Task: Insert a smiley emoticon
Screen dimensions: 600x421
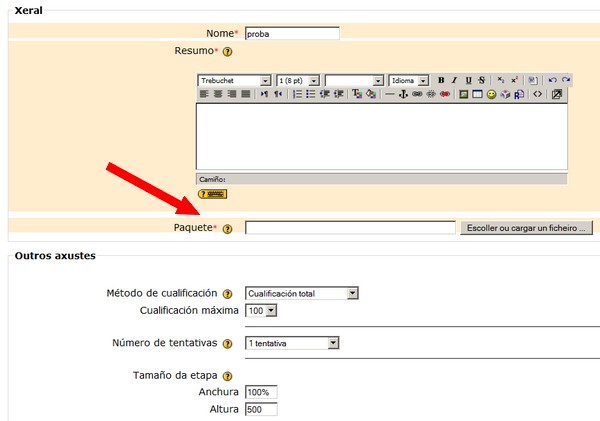Action: pyautogui.click(x=491, y=94)
